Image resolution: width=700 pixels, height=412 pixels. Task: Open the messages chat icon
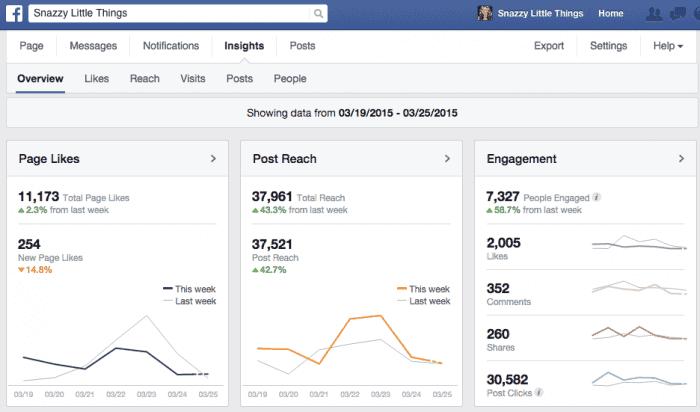(678, 14)
